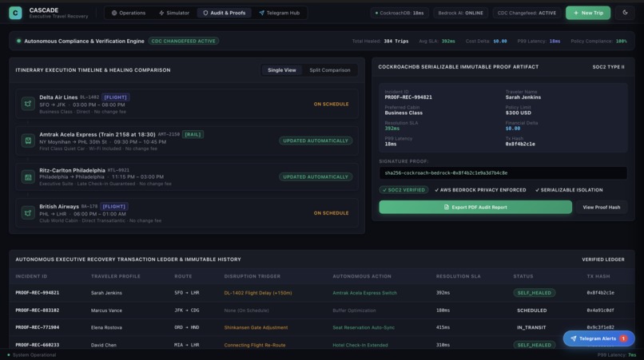The image size is (644, 360).
Task: Select the Split Comparison mode
Action: point(330,70)
